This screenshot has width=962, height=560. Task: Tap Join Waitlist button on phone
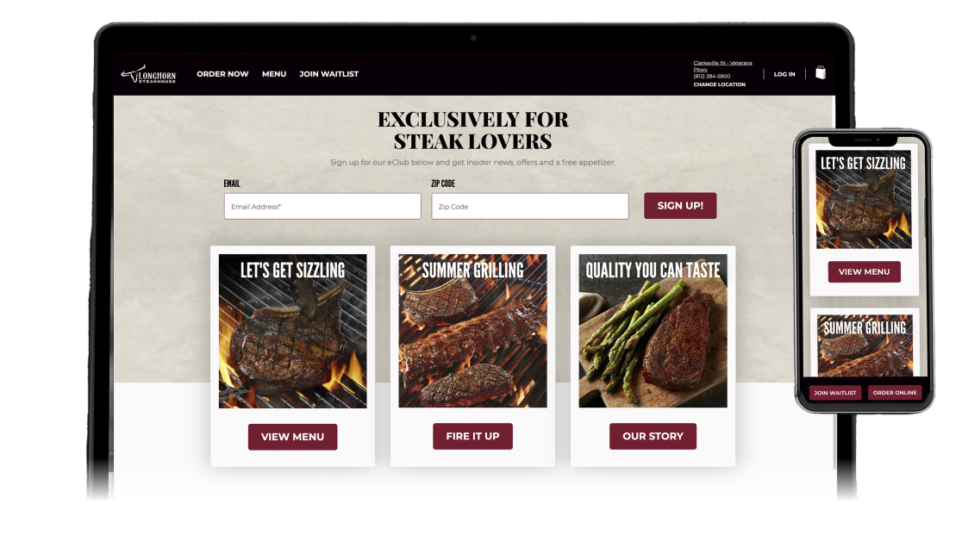835,393
